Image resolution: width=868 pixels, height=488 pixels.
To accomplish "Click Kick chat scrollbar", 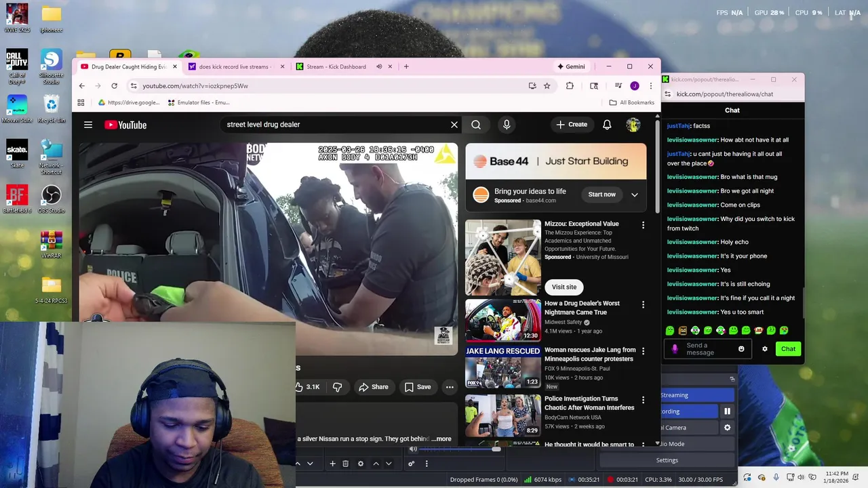I will [803, 302].
